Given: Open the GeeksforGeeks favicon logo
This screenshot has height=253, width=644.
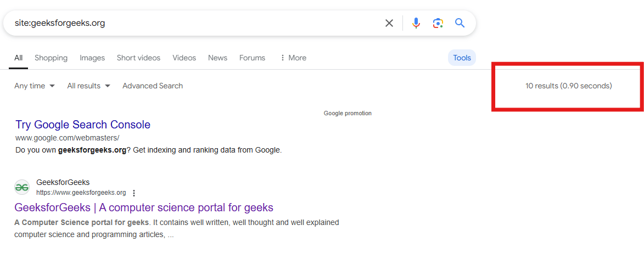Looking at the screenshot, I should 22,187.
